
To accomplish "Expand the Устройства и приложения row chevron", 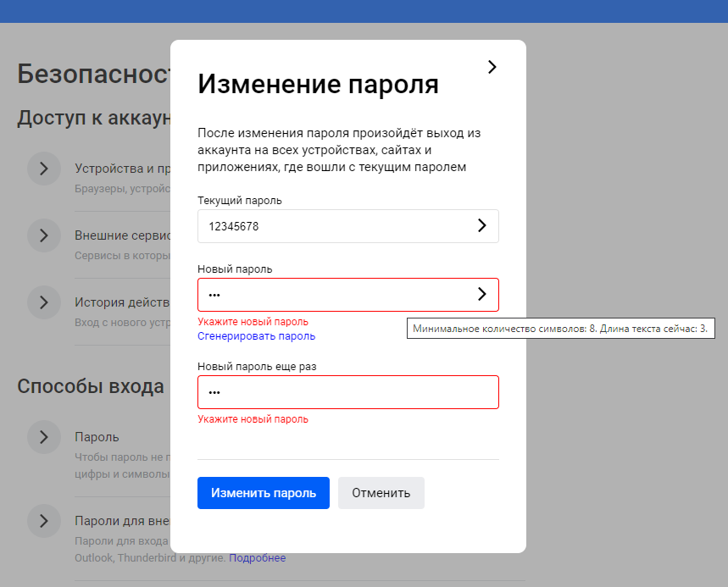I will click(x=44, y=169).
